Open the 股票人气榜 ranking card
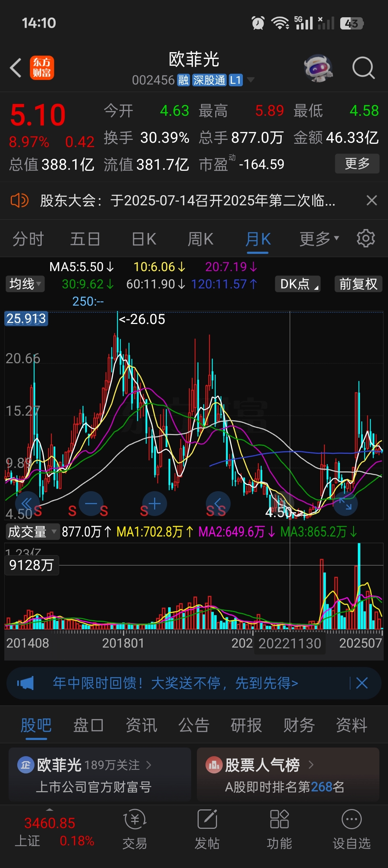388x868 pixels. coord(288,774)
